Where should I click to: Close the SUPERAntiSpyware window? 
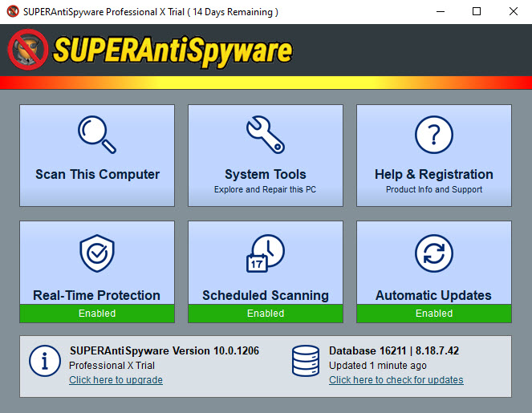(514, 11)
